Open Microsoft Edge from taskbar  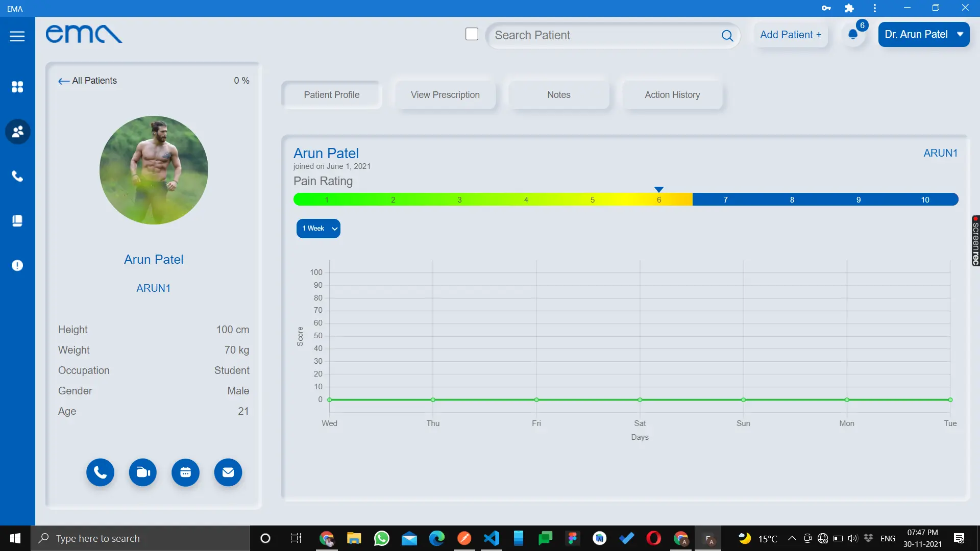tap(436, 538)
